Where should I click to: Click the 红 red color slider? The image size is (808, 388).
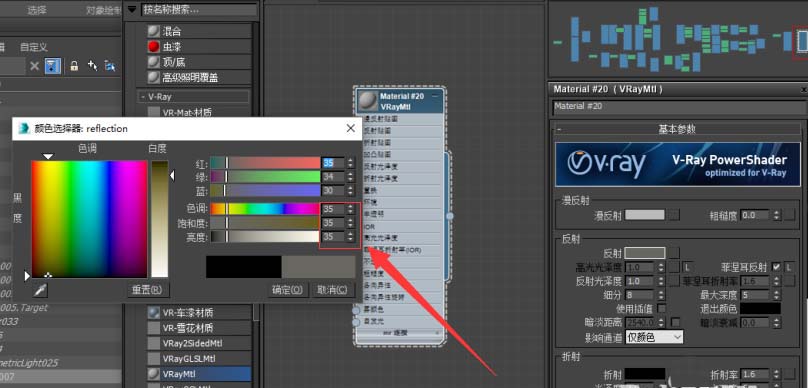265,163
